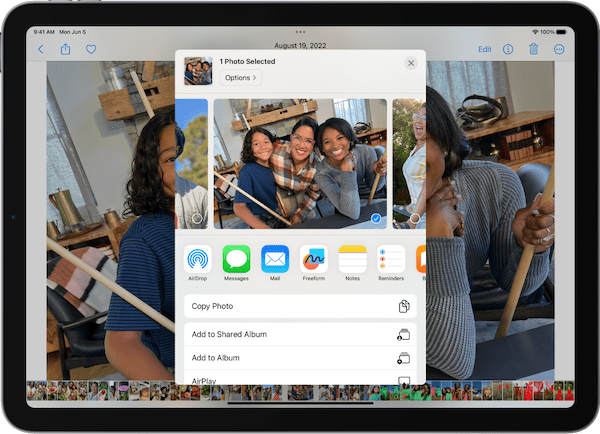Close the share sheet

click(x=411, y=63)
